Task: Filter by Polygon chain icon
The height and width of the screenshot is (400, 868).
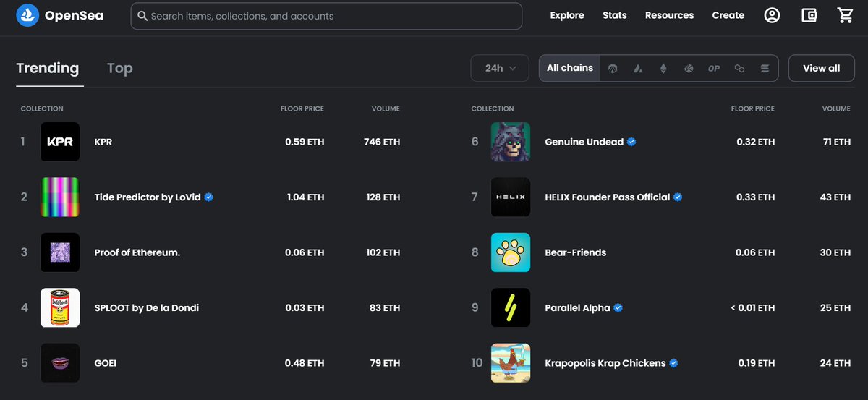Action: pos(739,68)
